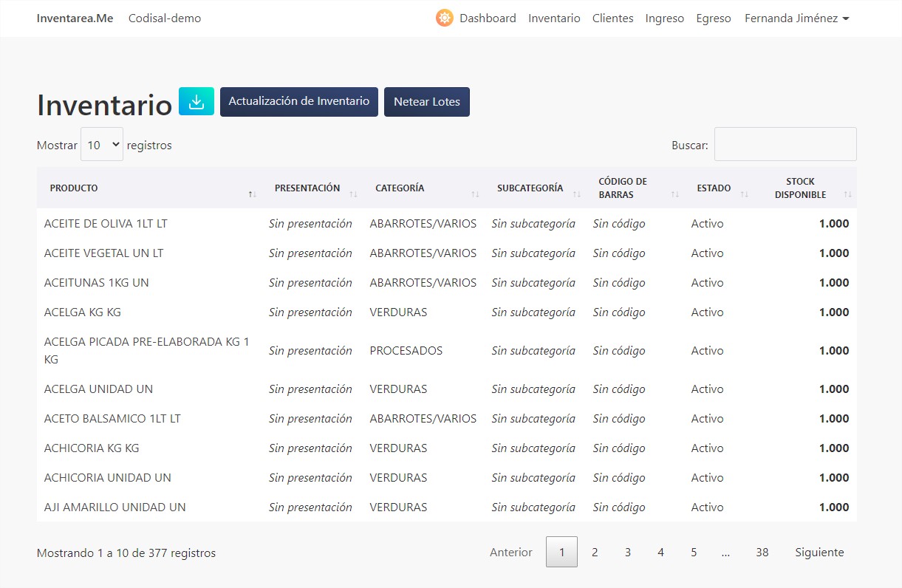Open the registros per page dropdown showing 10
Image resolution: width=902 pixels, height=588 pixels.
[x=101, y=144]
